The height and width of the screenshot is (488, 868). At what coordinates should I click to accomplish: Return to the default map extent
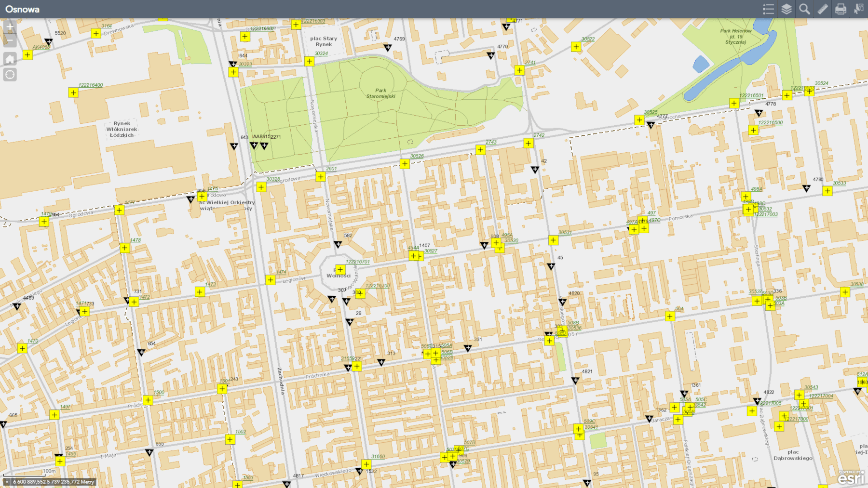[x=10, y=59]
